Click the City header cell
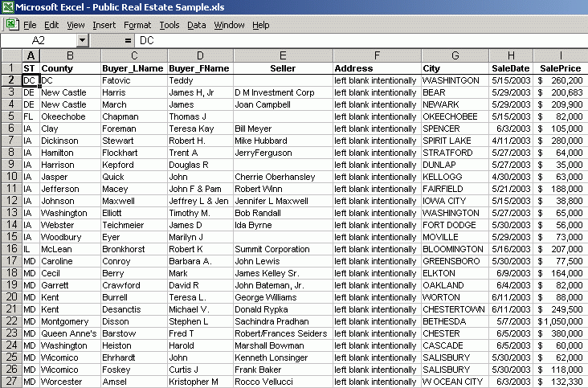The image size is (588, 388). 455,68
